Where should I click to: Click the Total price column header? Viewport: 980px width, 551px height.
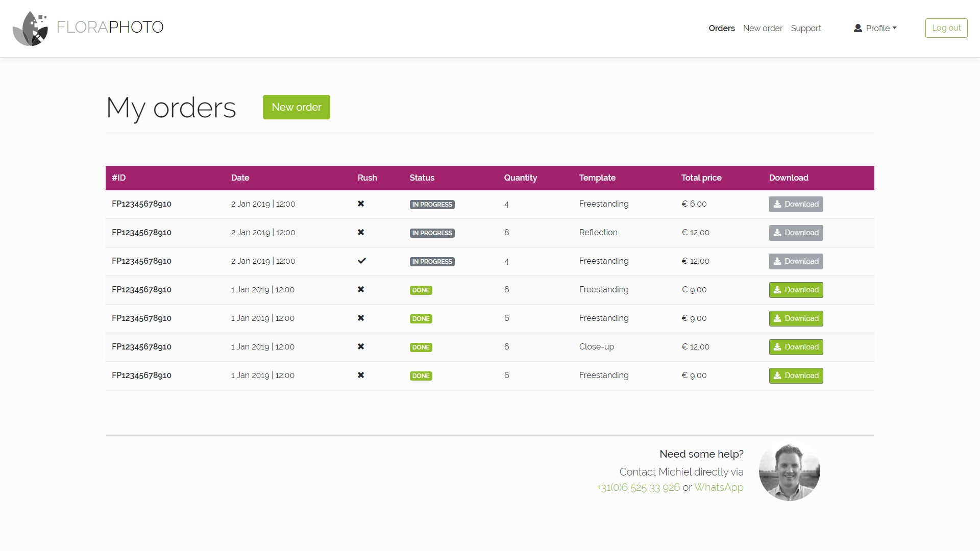tap(701, 178)
